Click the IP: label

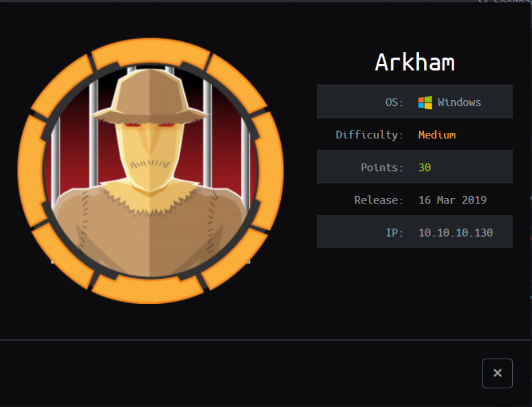click(x=394, y=232)
